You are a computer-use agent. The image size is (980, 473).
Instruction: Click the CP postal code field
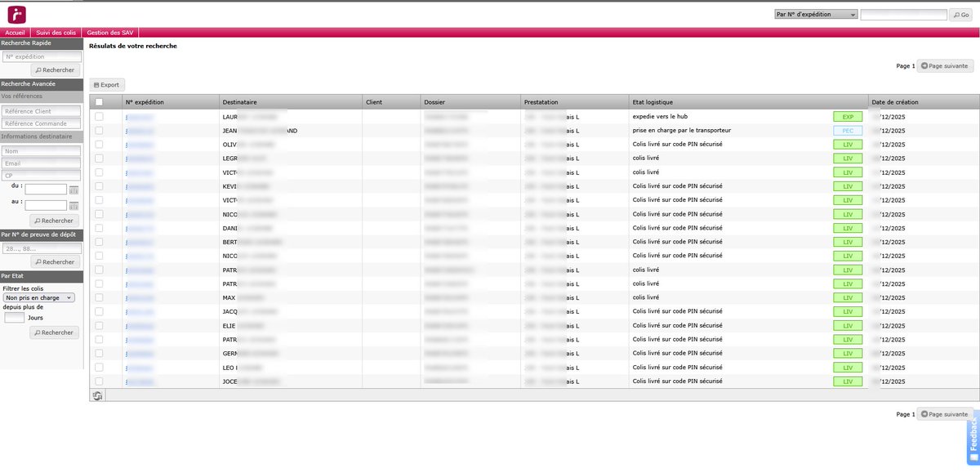tap(42, 176)
